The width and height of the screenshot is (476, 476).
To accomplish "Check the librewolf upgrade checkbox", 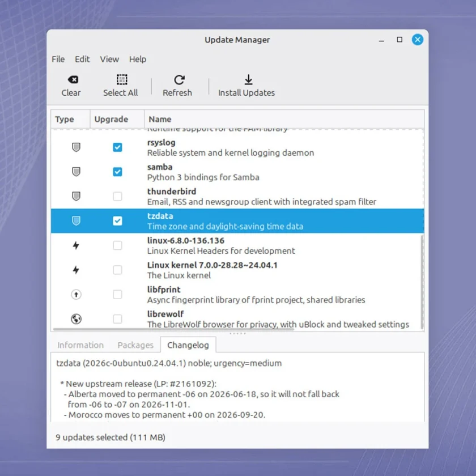I will tap(117, 319).
